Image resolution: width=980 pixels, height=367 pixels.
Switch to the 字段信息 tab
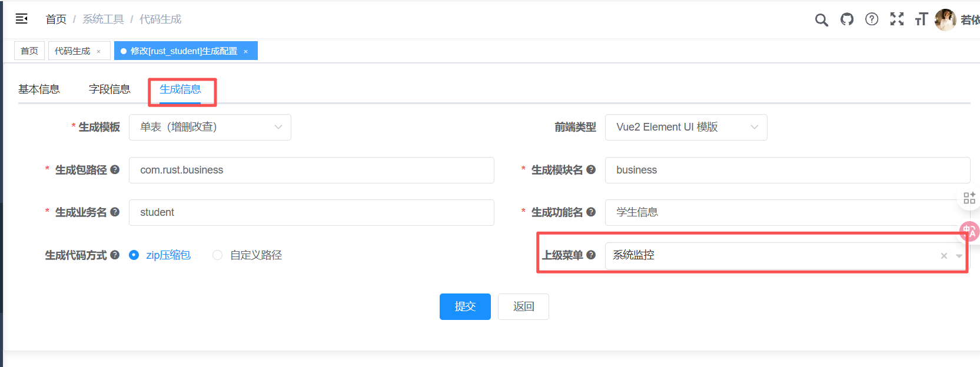[x=109, y=89]
